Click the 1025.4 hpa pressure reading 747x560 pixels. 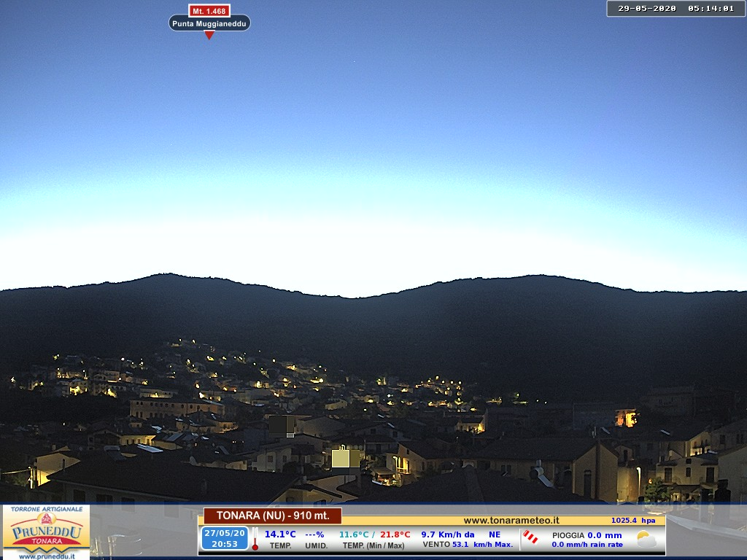click(633, 521)
